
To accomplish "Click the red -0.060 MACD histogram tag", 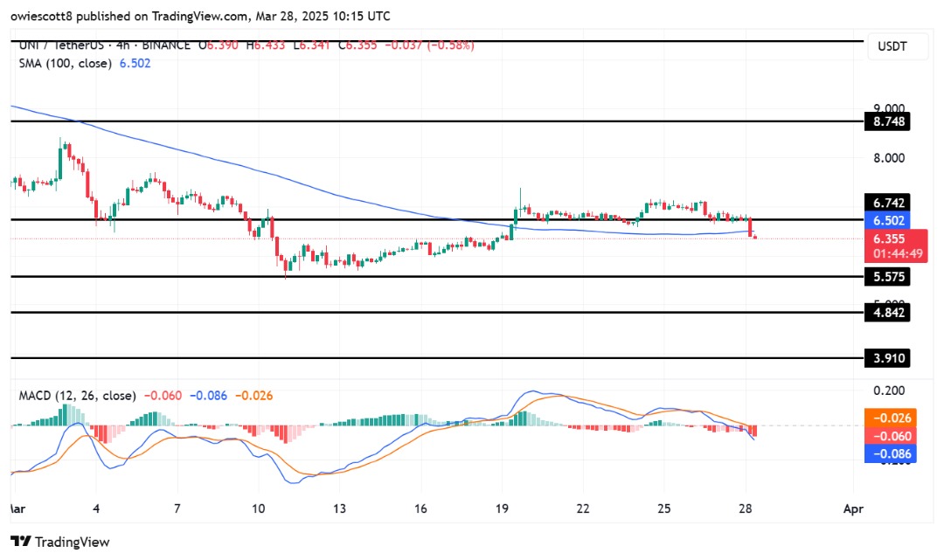I will click(x=891, y=436).
